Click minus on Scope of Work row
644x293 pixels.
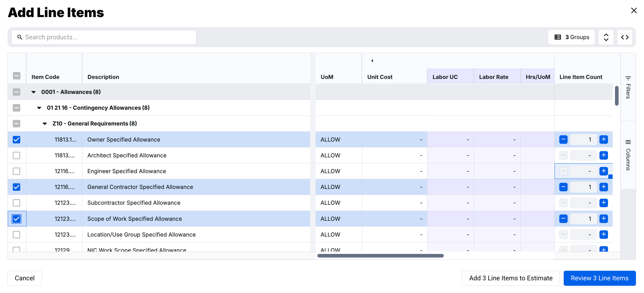[x=563, y=219]
